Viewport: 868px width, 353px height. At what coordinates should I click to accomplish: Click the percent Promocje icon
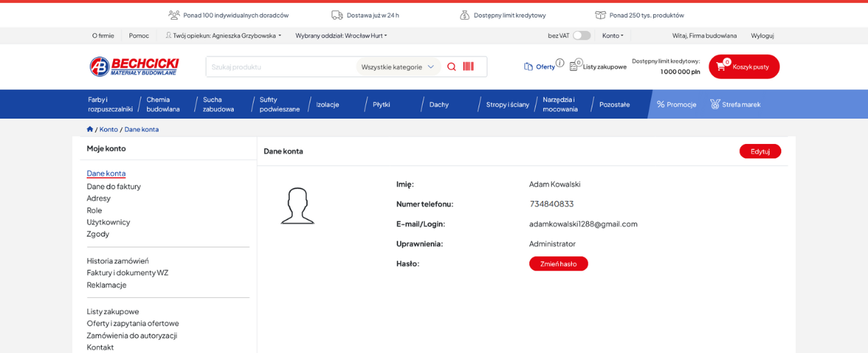coord(661,104)
